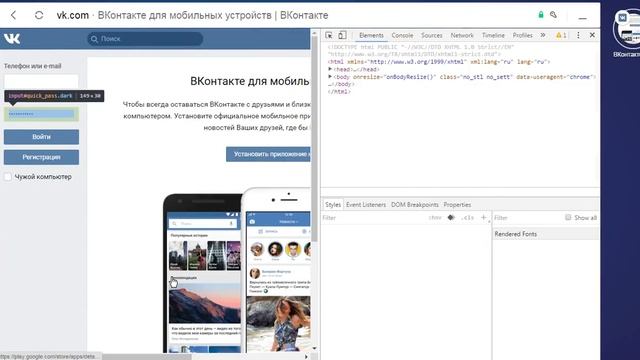Viewport: 640px width, 360px height.
Task: Click the ВКонтакте для мобиль… page heading
Action: 250,81
